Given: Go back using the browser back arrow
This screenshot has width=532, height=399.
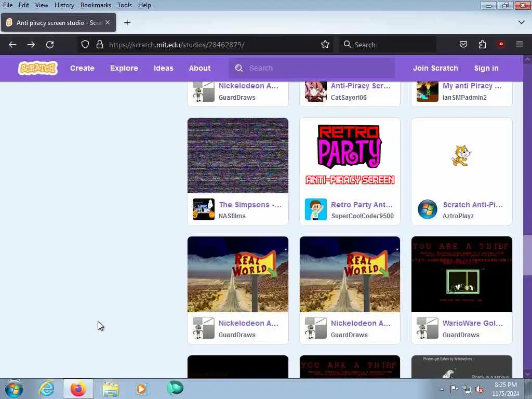Looking at the screenshot, I should point(12,45).
